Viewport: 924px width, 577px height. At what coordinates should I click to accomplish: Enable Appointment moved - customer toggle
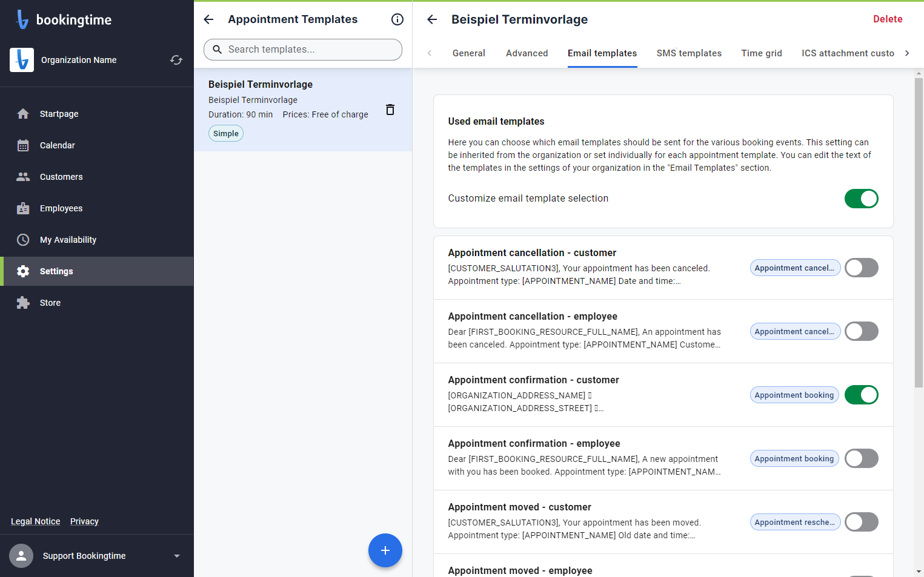click(861, 522)
